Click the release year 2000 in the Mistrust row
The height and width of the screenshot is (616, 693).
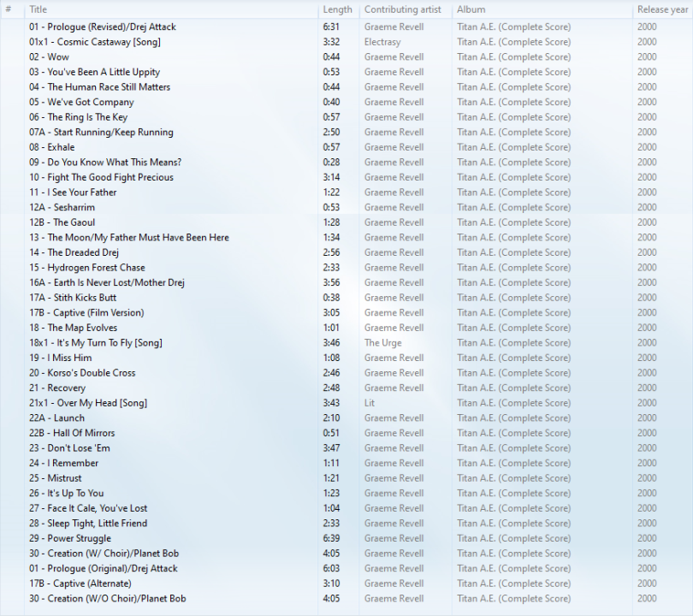[647, 477]
